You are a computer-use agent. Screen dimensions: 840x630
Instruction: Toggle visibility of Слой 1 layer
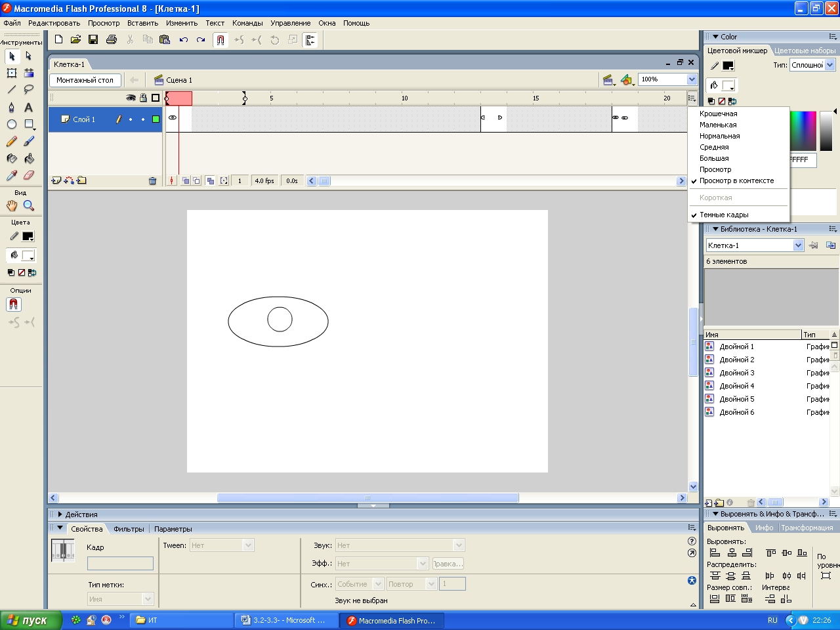(x=131, y=119)
